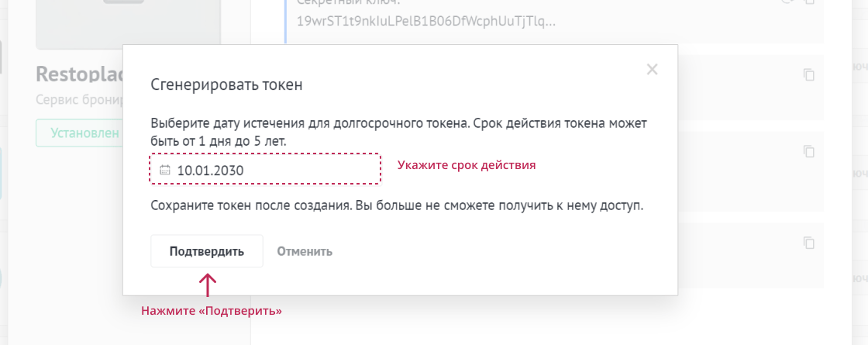Cancel with the Отменить link
Screen dimensions: 868x345
[305, 251]
